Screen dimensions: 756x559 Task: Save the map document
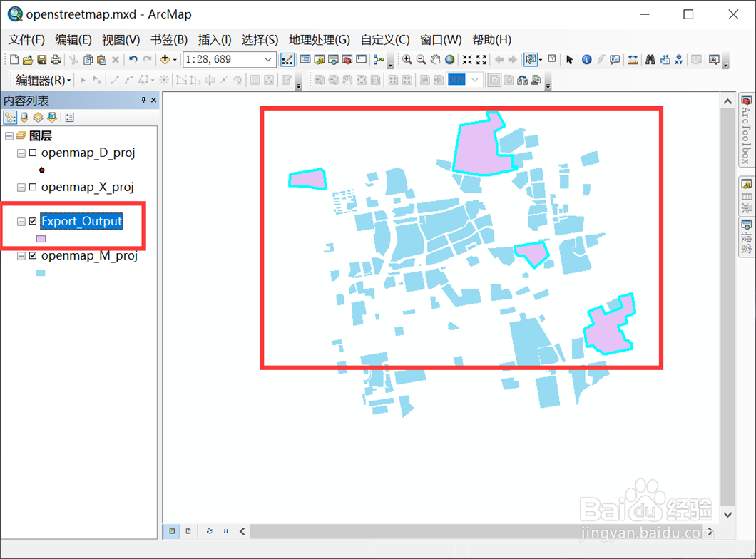(42, 60)
